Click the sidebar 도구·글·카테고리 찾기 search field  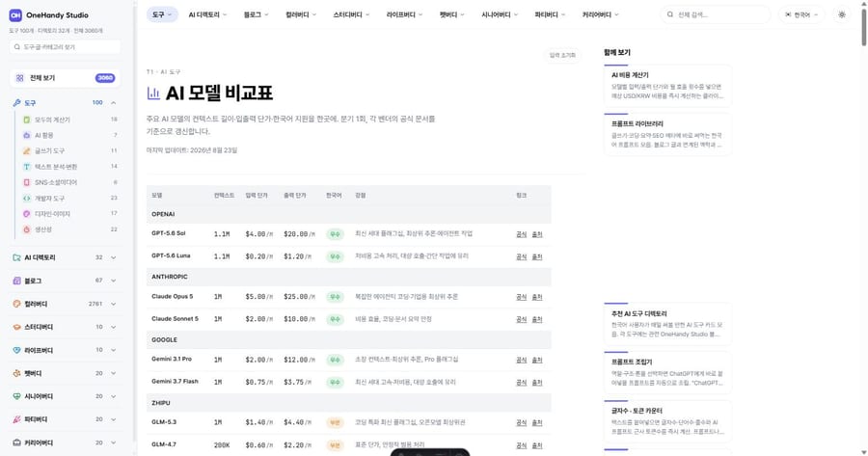[65, 47]
